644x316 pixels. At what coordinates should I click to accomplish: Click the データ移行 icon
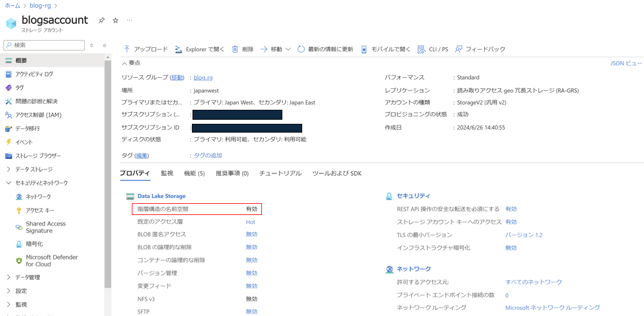[x=9, y=129]
